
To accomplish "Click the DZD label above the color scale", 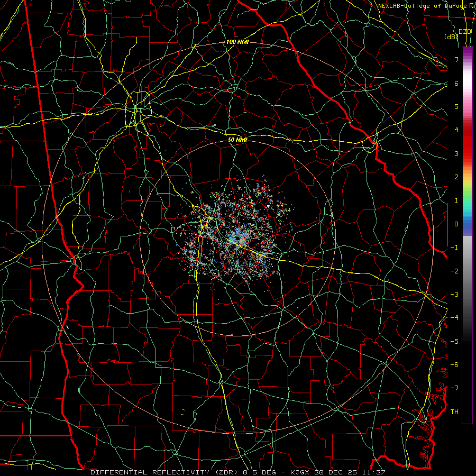I will (465, 32).
